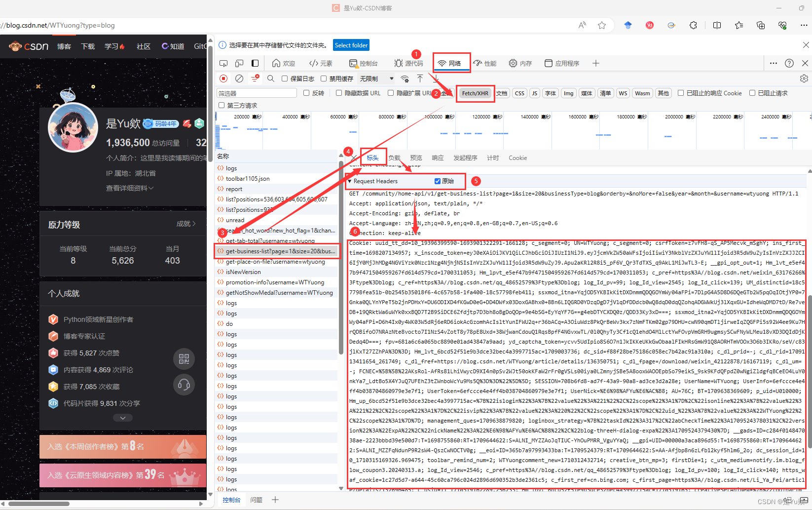Switch to the 性能 DevTools tab
Viewport: 812px width, 510px height.
click(x=484, y=63)
